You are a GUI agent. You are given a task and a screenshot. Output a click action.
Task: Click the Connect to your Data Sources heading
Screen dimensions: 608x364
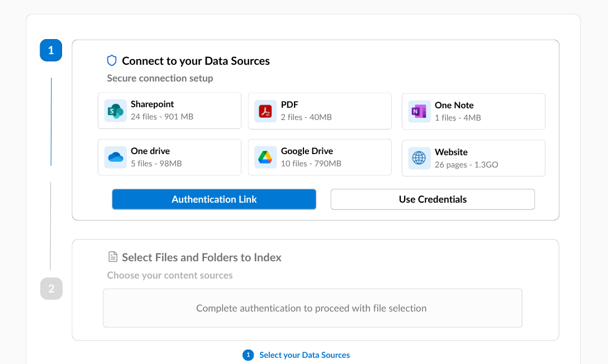[x=196, y=61]
